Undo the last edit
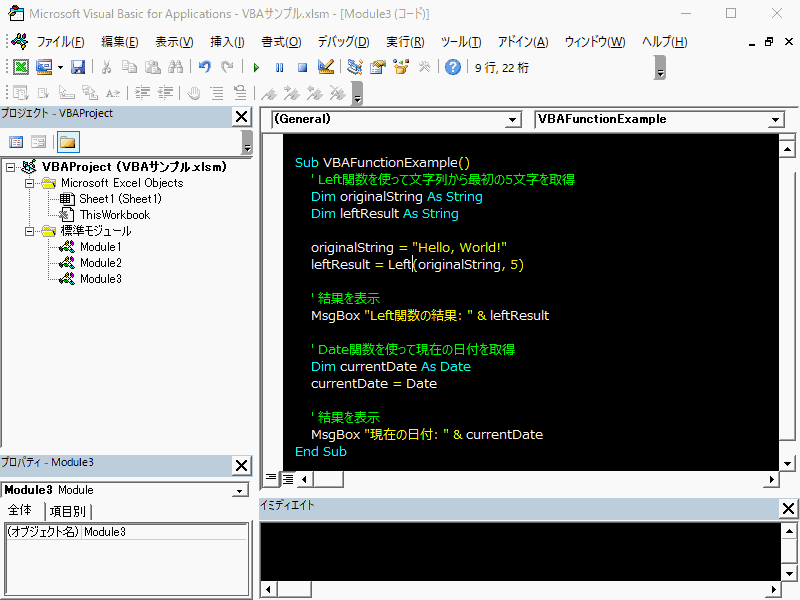The width and height of the screenshot is (800, 600). 205,67
